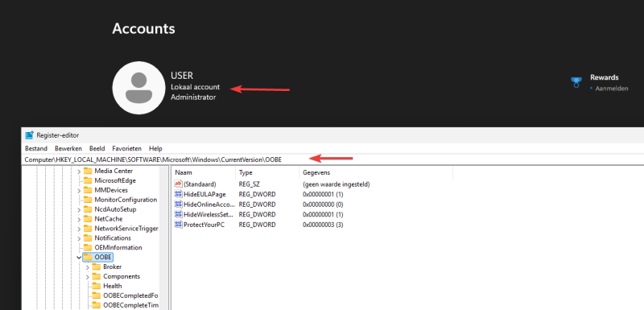Expand the Notifications tree node
This screenshot has width=644, height=310.
(79, 238)
